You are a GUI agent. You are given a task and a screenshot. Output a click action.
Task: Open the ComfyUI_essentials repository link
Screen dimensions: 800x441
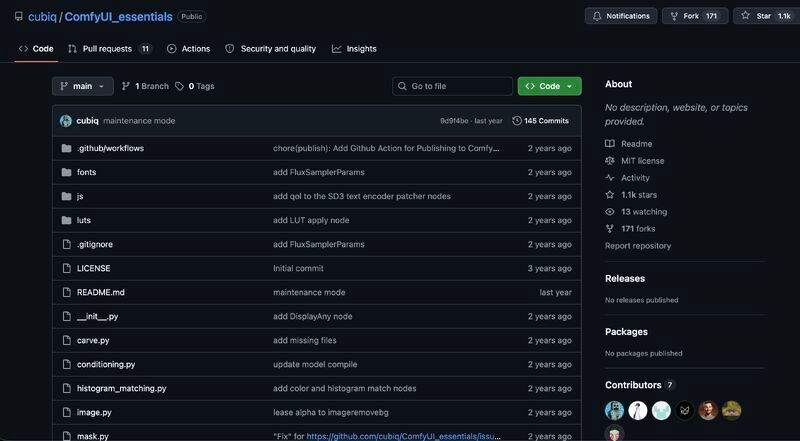(118, 17)
